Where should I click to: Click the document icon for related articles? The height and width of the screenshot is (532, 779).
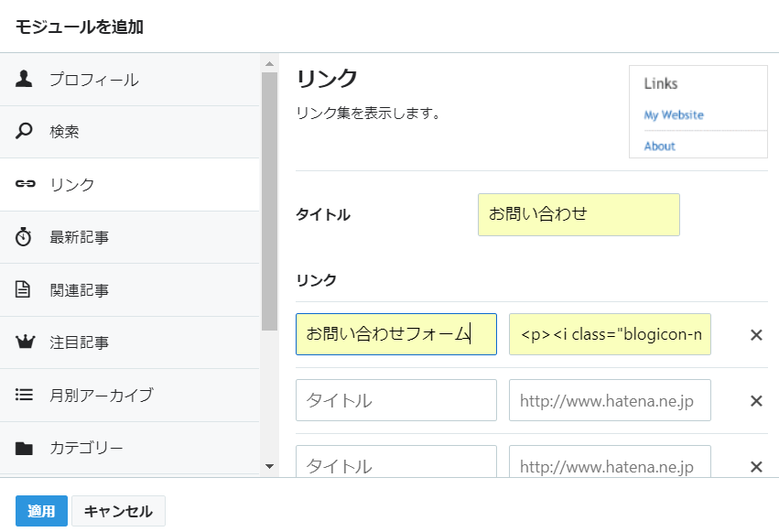[25, 290]
